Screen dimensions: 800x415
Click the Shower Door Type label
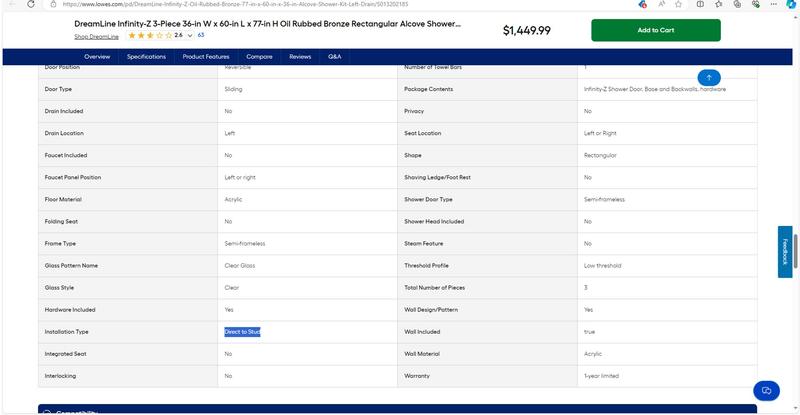point(428,200)
